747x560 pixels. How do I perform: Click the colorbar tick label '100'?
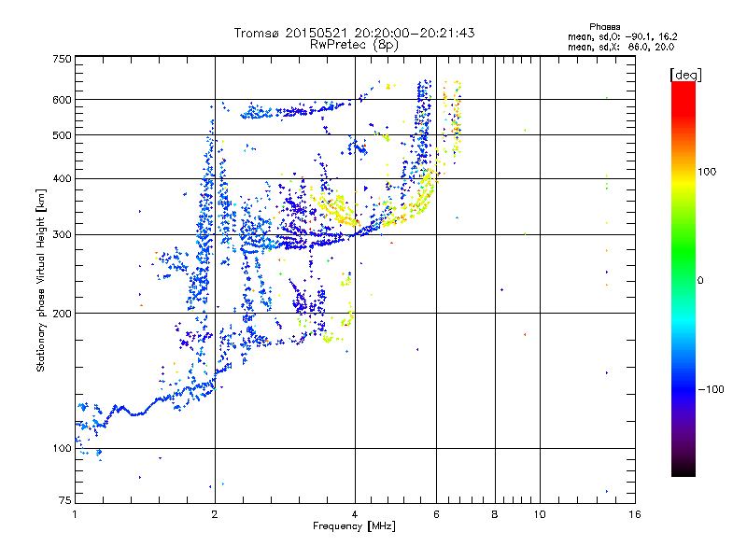click(x=707, y=172)
